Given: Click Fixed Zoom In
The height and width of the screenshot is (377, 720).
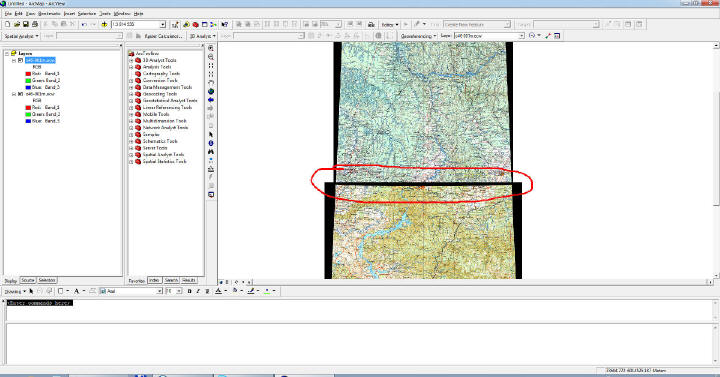Looking at the screenshot, I should (211, 66).
